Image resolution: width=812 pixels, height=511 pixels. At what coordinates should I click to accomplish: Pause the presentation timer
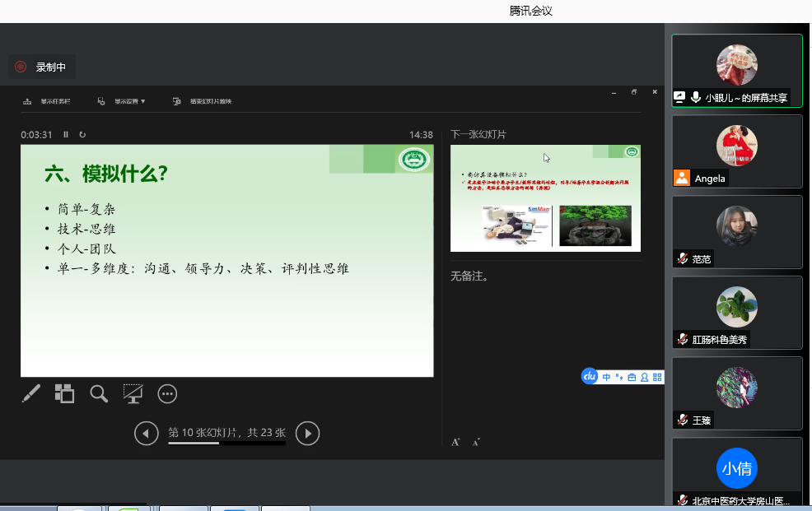66,134
